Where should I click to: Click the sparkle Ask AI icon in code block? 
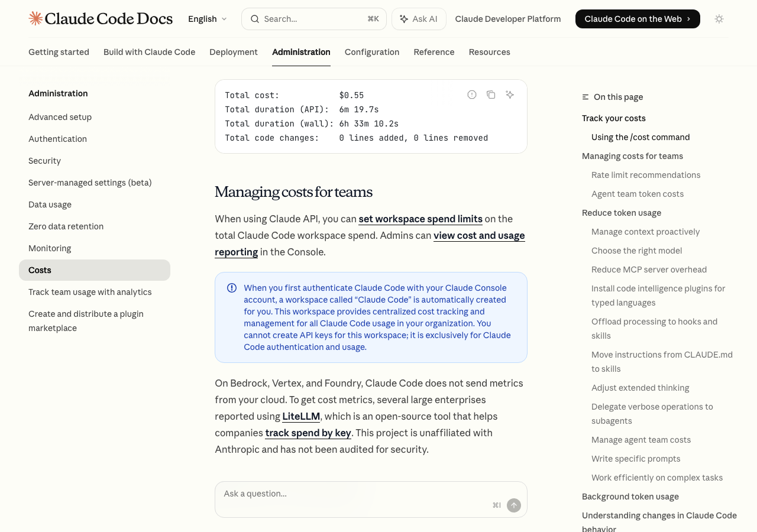coord(510,95)
